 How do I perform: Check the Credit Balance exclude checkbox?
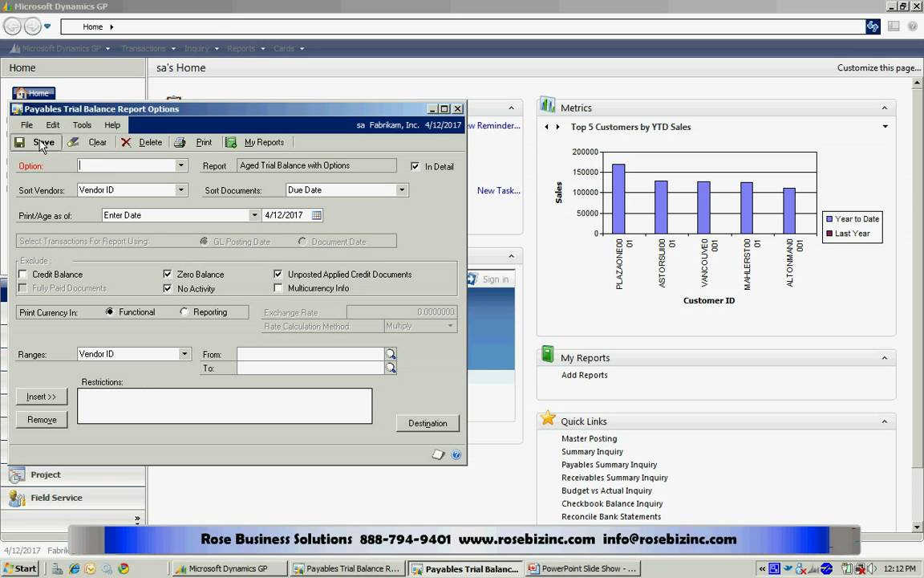[x=23, y=275]
